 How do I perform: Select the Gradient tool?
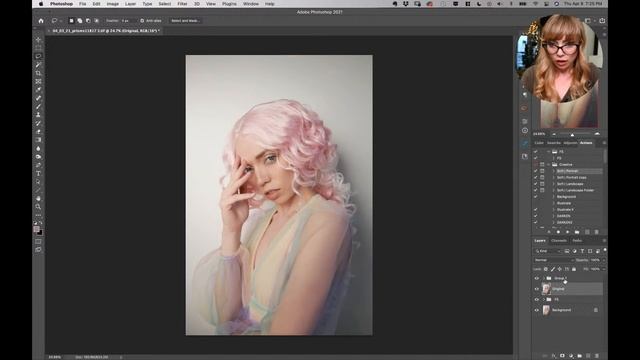38,140
